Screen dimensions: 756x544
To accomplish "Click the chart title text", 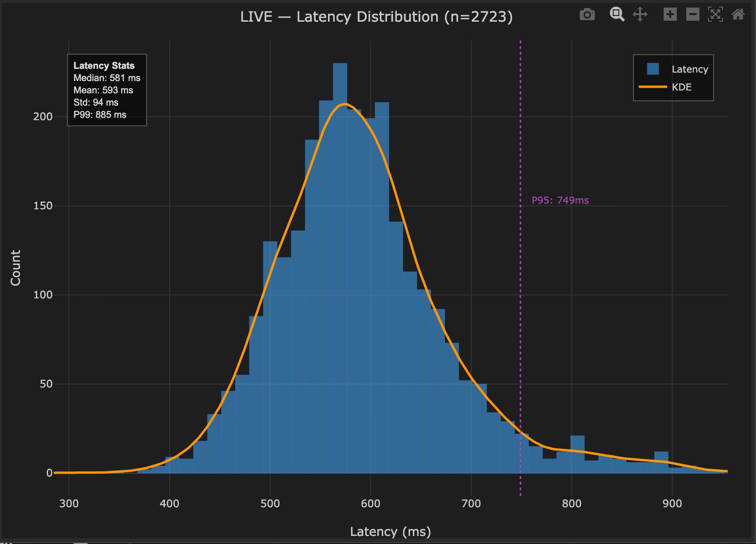I will coord(377,17).
